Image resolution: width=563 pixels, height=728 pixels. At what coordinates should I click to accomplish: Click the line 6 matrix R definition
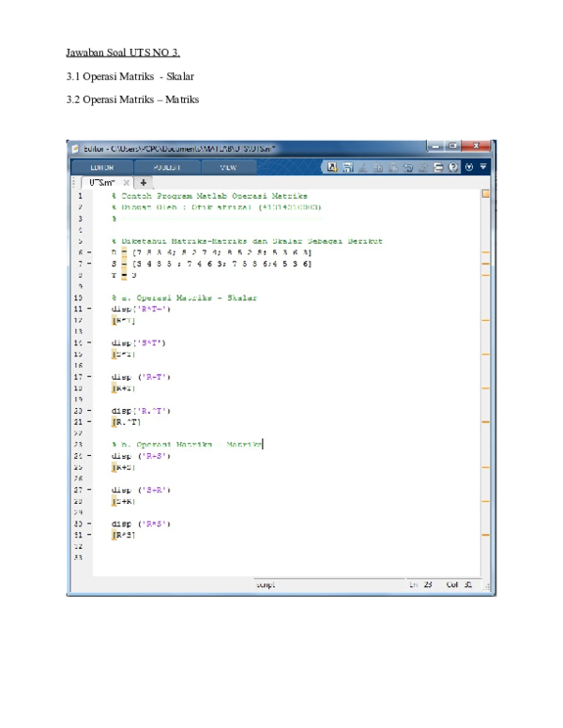[x=211, y=252]
